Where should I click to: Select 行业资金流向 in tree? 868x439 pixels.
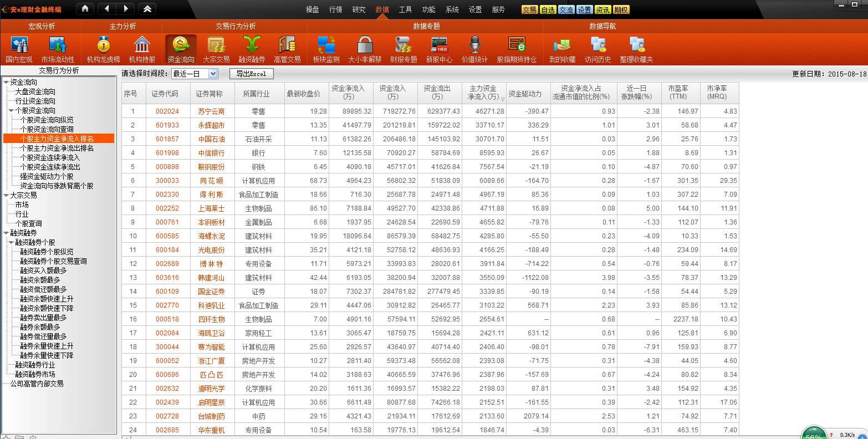(x=35, y=101)
